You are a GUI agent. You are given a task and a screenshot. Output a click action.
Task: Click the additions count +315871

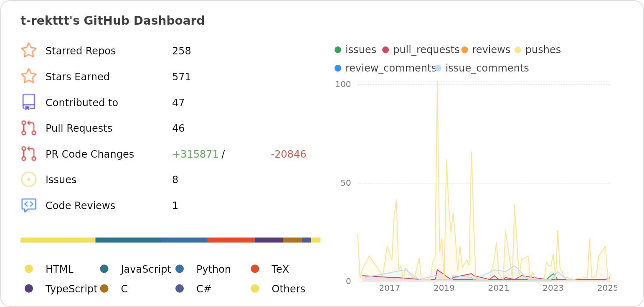coord(195,154)
